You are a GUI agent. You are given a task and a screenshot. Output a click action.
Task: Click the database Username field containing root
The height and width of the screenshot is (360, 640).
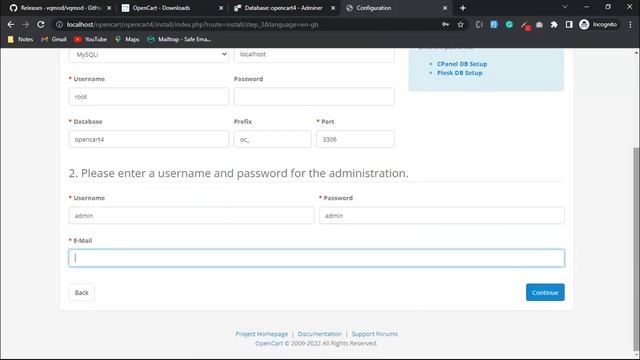pyautogui.click(x=149, y=97)
